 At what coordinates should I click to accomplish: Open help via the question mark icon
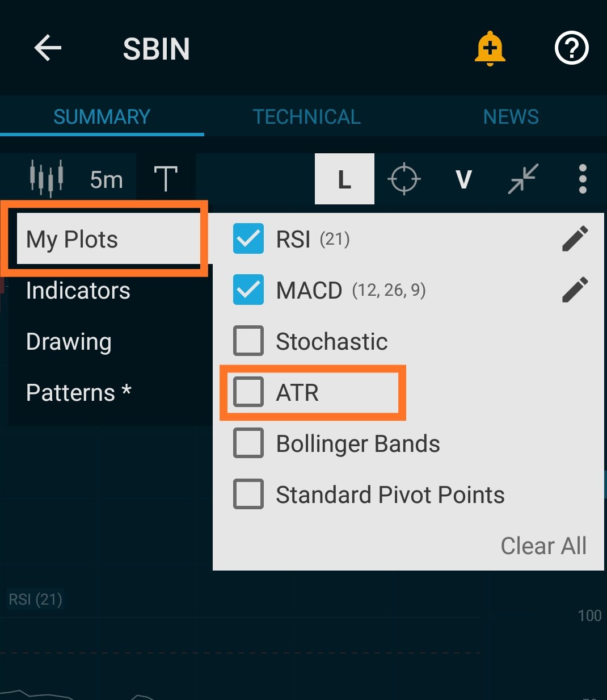click(571, 48)
